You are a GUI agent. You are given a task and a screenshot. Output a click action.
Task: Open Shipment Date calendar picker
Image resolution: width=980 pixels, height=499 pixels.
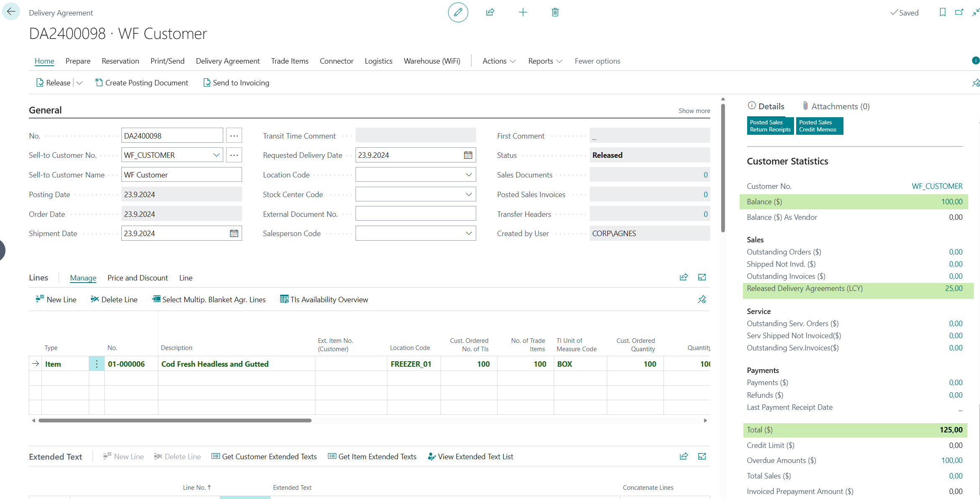pos(234,234)
